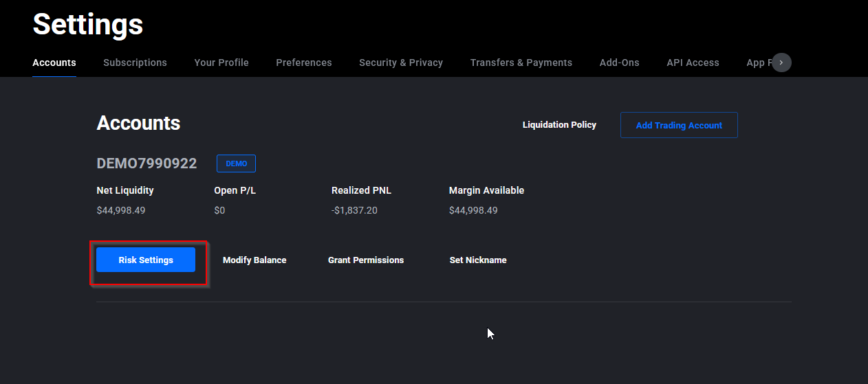Open the Security & Privacy tab
This screenshot has width=868, height=384.
401,63
